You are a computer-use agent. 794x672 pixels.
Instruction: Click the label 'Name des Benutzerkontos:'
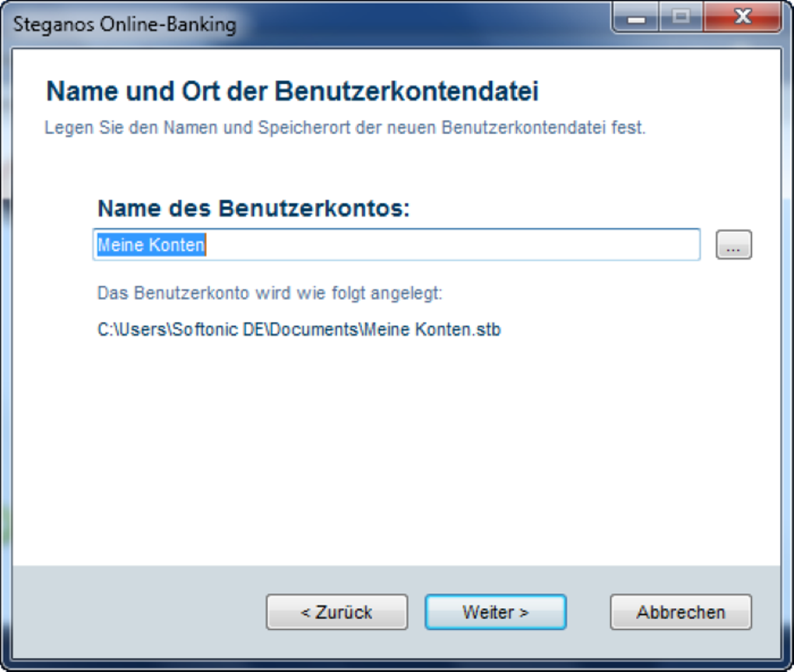click(253, 208)
